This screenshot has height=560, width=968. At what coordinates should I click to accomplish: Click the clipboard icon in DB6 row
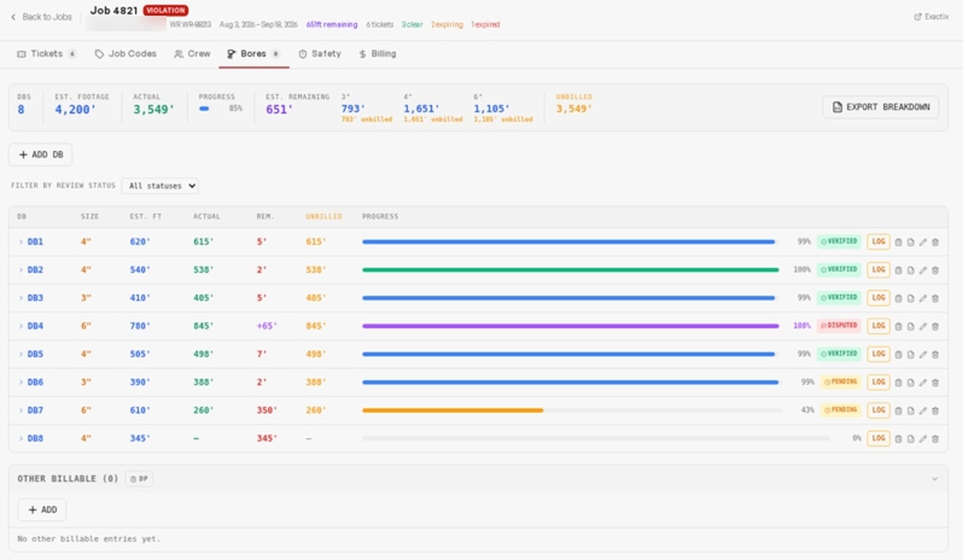[x=898, y=383]
